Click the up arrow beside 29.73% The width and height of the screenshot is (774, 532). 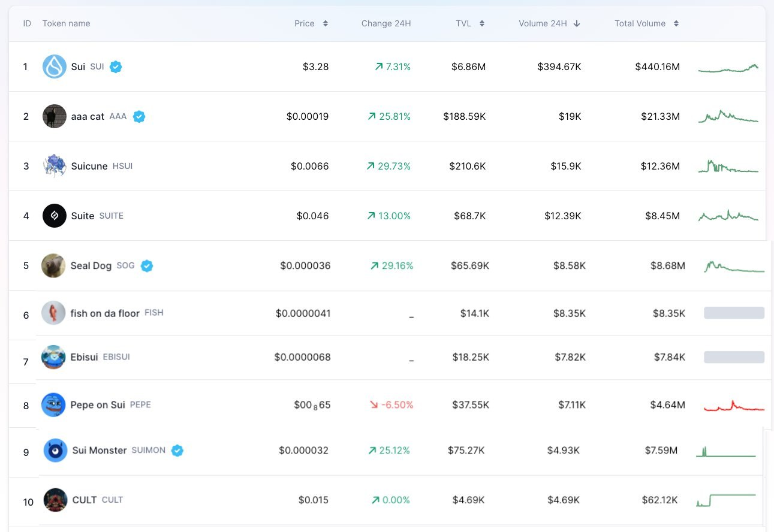point(371,167)
